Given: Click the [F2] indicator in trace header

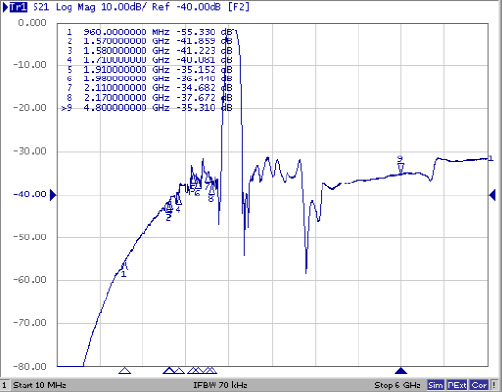Looking at the screenshot, I should [238, 7].
